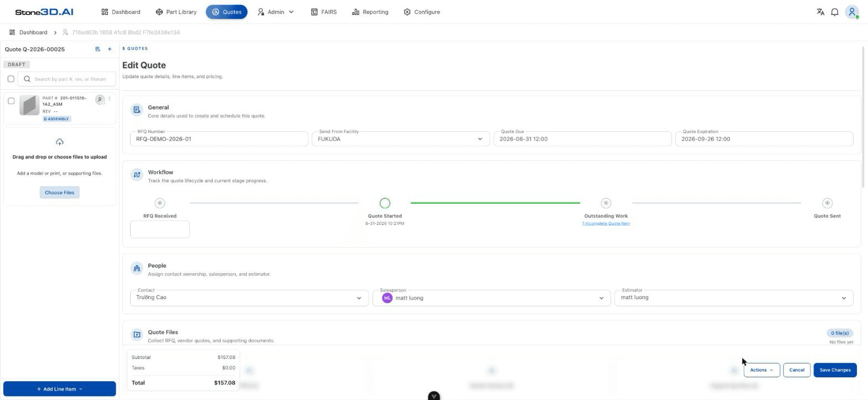Click the RFQ Number input field

click(x=219, y=139)
